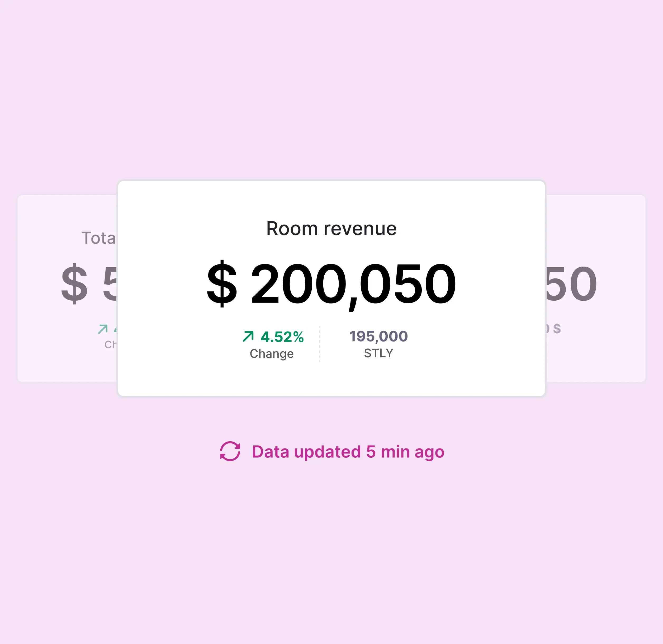The image size is (663, 644).
Task: Click the large faded 5 on left card
Action: [110, 283]
